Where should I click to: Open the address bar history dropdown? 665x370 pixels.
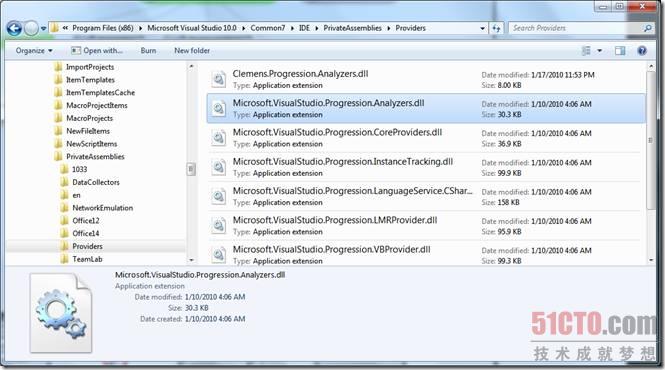482,28
